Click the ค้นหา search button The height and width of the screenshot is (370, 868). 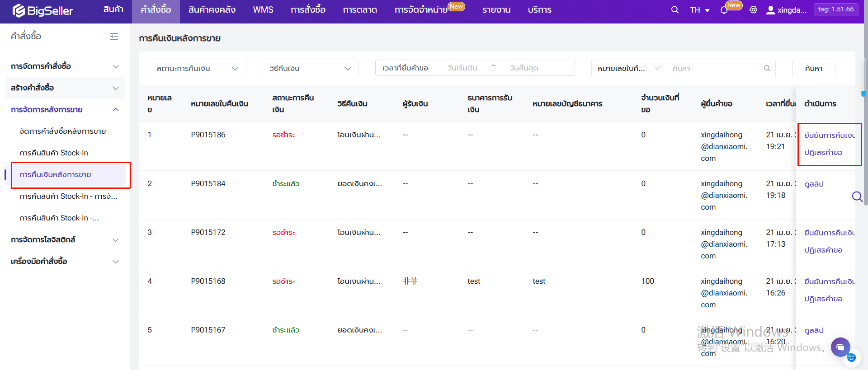(813, 68)
